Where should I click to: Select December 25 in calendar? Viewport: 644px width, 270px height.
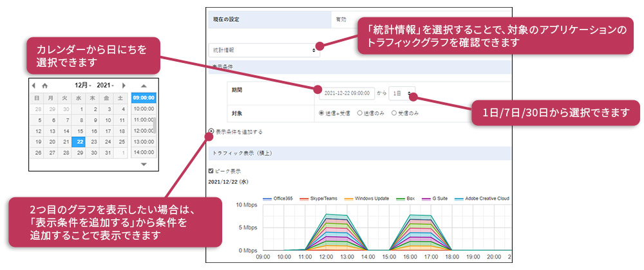pos(121,142)
